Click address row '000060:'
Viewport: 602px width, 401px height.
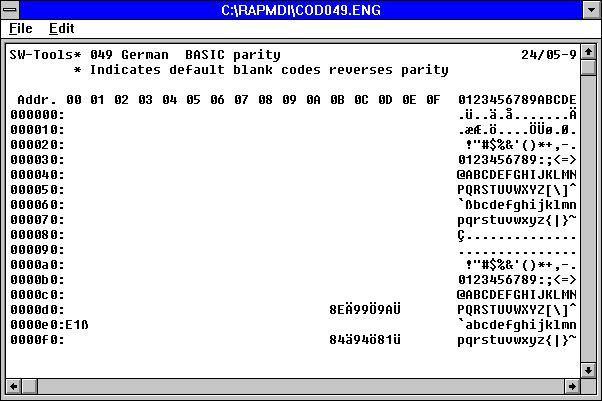[x=37, y=205]
